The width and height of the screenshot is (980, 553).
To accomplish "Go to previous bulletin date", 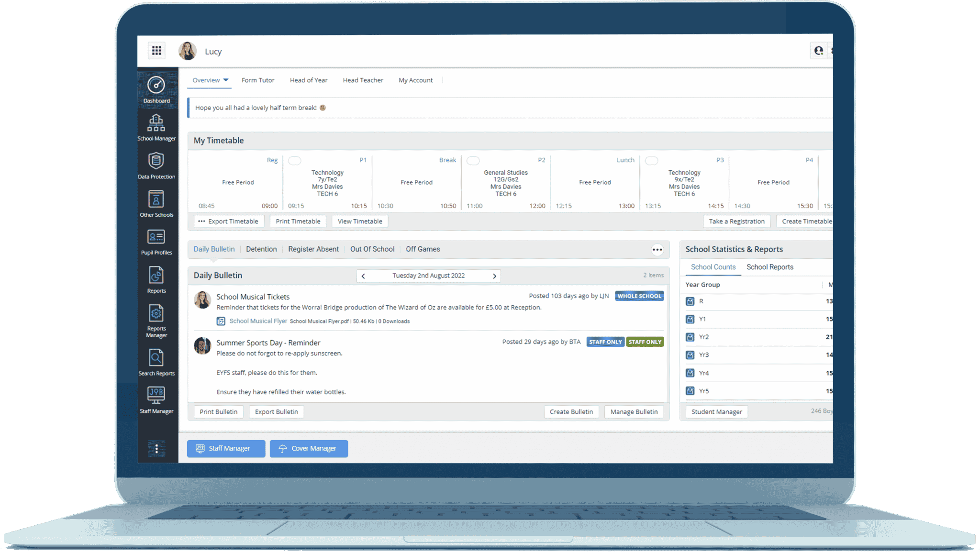I will pyautogui.click(x=363, y=276).
